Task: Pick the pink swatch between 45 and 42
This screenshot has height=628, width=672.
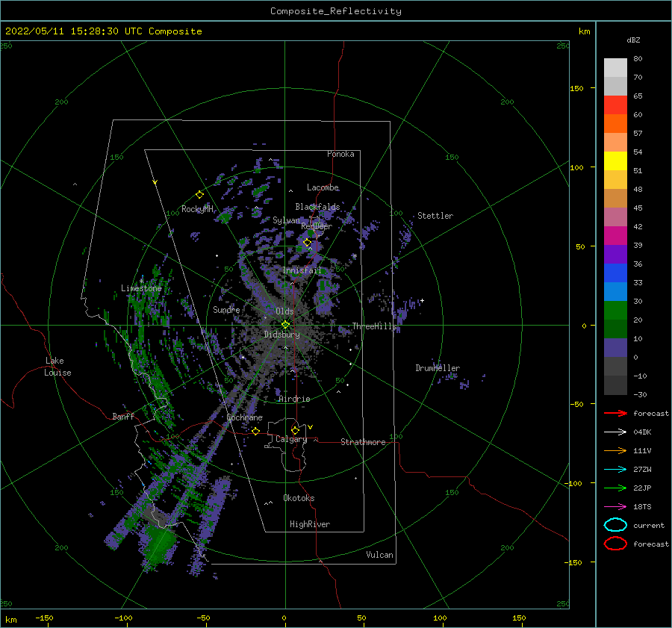Action: coord(615,217)
